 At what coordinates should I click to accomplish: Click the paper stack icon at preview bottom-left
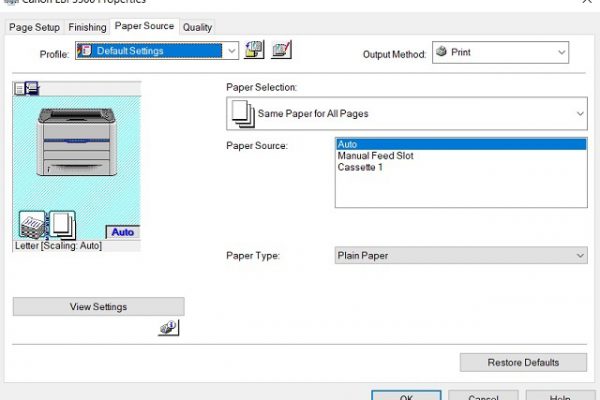click(34, 226)
